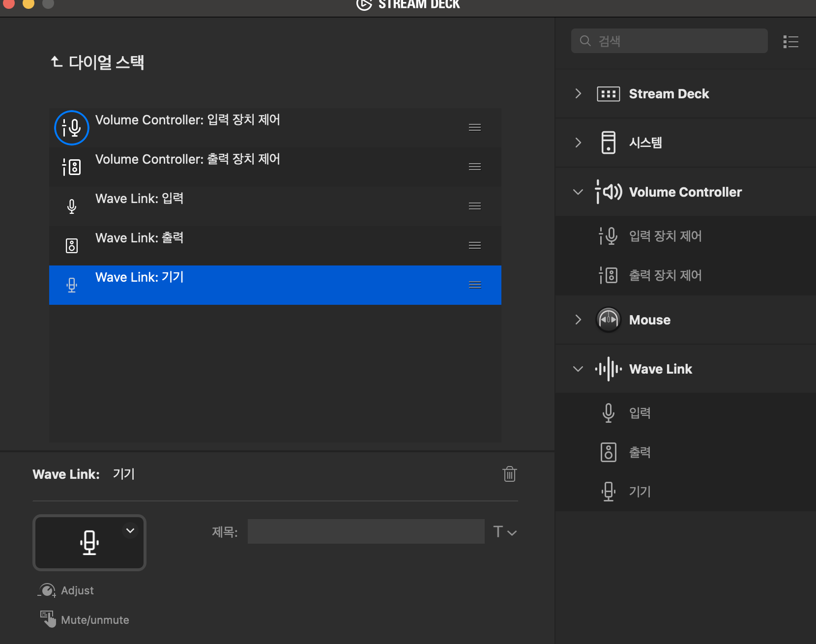The height and width of the screenshot is (644, 816).
Task: Click the magnifier icon in search box
Action: pos(585,41)
